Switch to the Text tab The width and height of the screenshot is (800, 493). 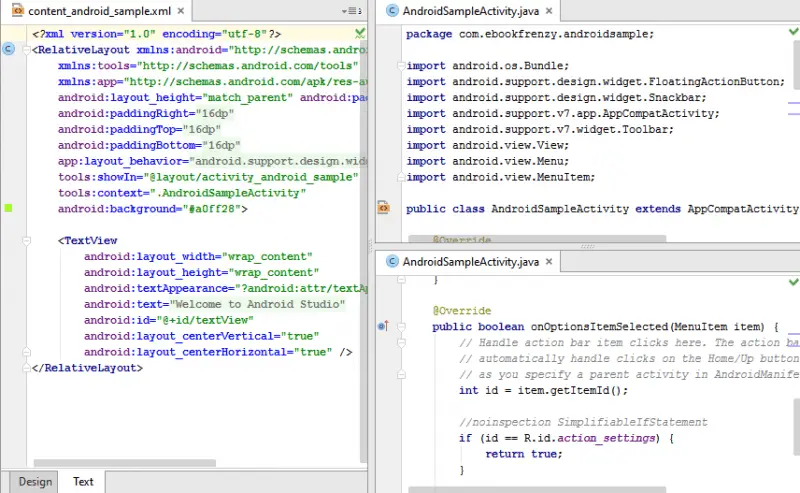(83, 481)
